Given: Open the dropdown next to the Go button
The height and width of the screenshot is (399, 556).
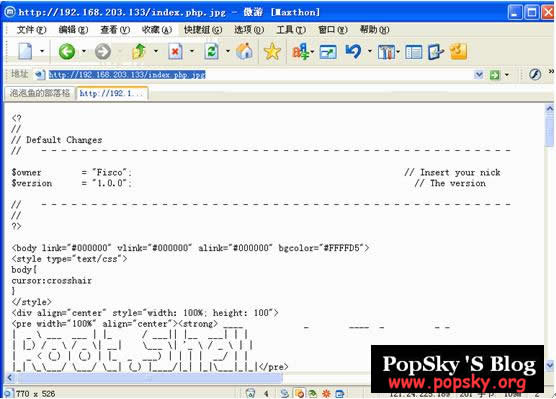Looking at the screenshot, I should point(507,75).
